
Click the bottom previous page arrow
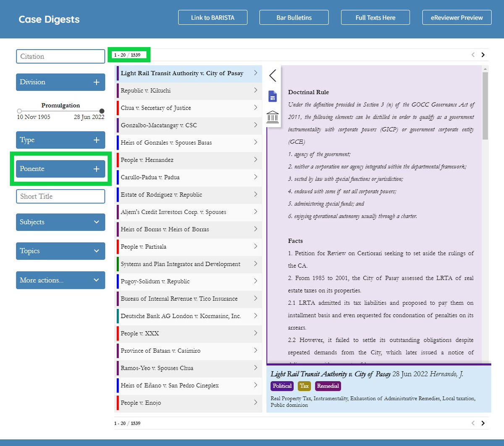pyautogui.click(x=473, y=423)
